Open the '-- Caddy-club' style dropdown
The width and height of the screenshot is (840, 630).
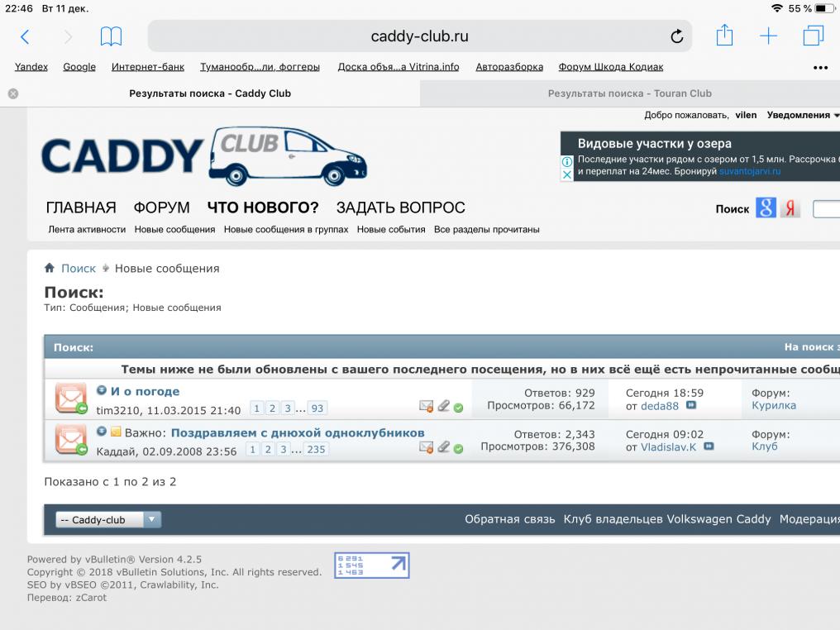pyautogui.click(x=108, y=520)
